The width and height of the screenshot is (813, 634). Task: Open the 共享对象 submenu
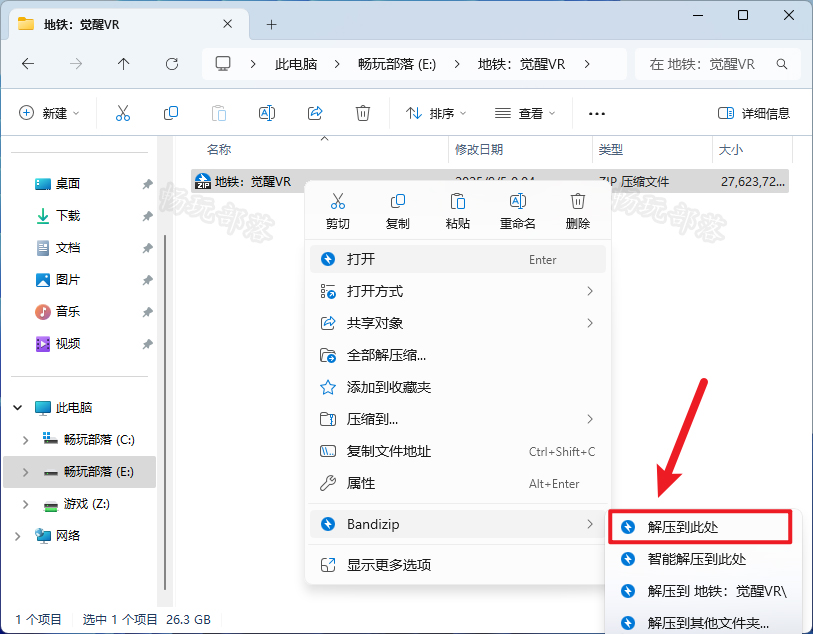pyautogui.click(x=458, y=323)
